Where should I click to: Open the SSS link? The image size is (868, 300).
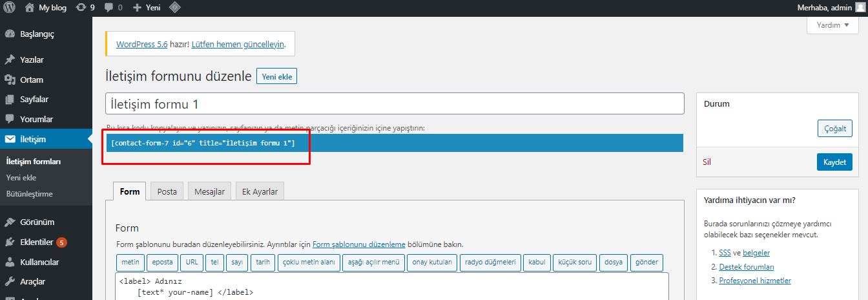(x=725, y=253)
